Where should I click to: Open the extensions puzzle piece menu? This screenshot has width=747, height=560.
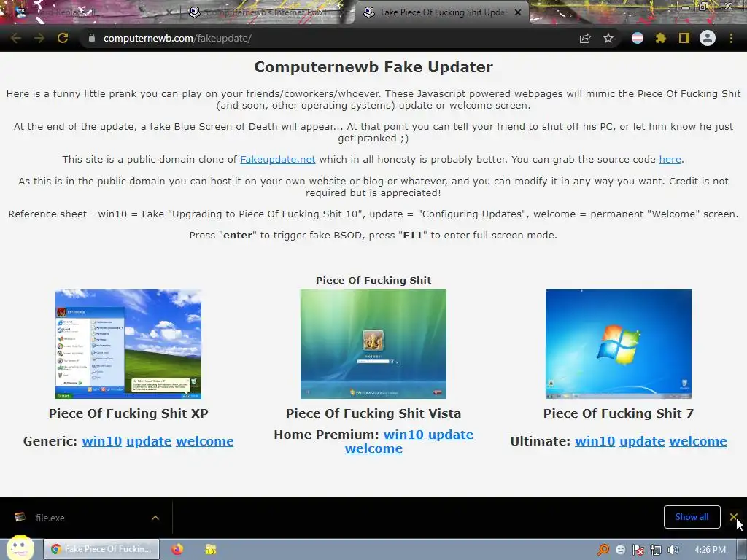tap(661, 38)
